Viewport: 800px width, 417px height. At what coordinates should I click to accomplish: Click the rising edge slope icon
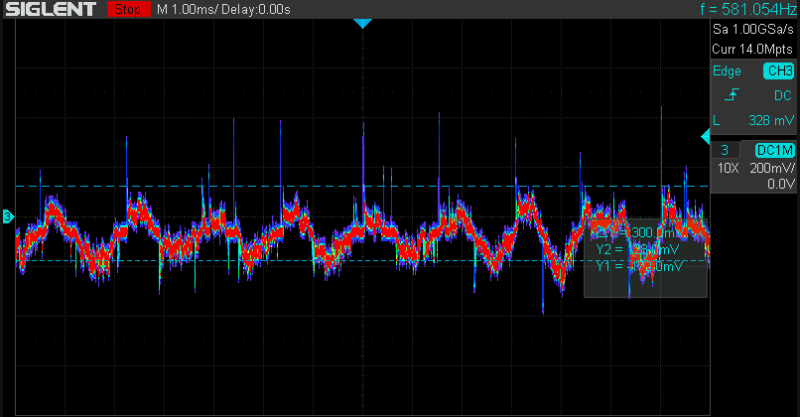[x=732, y=95]
